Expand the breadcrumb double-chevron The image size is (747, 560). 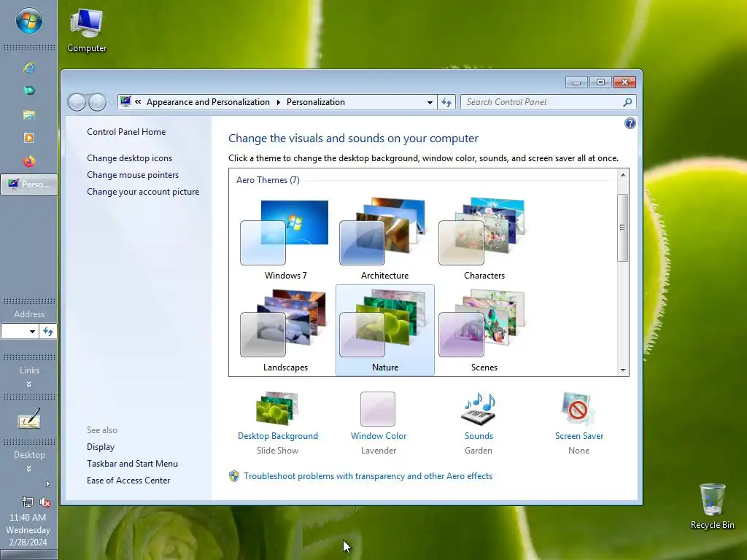click(x=138, y=102)
